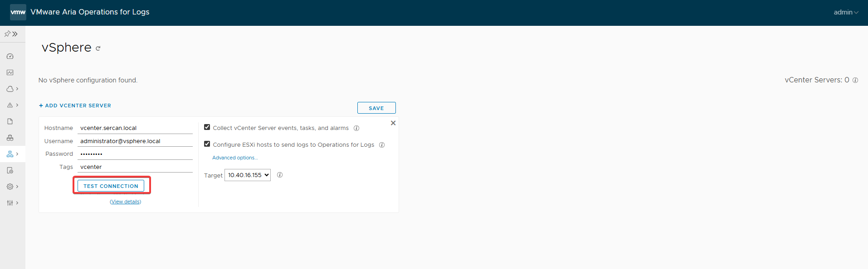
Task: Click 'No vSphere configuration found.' message
Action: 88,80
